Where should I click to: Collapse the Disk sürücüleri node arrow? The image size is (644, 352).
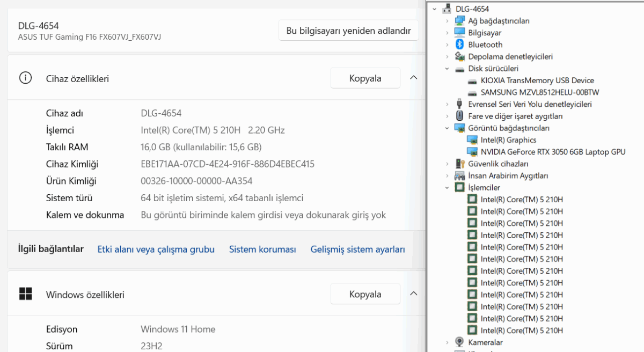coord(447,69)
